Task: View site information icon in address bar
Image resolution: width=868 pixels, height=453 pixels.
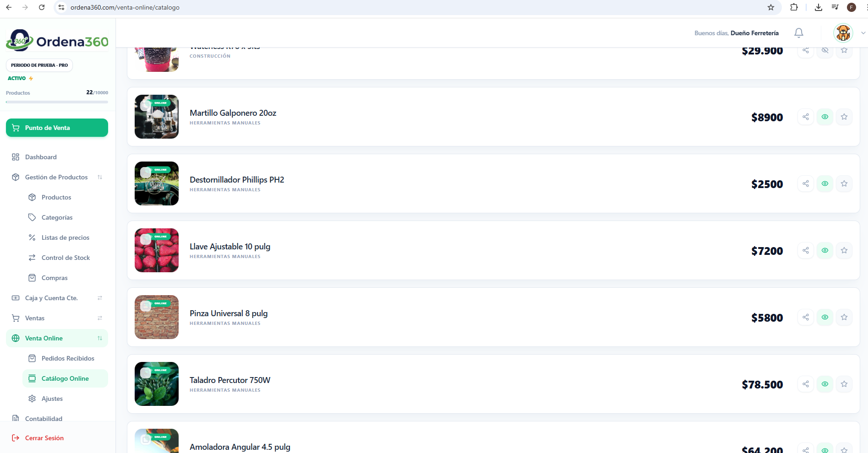Action: [x=61, y=7]
